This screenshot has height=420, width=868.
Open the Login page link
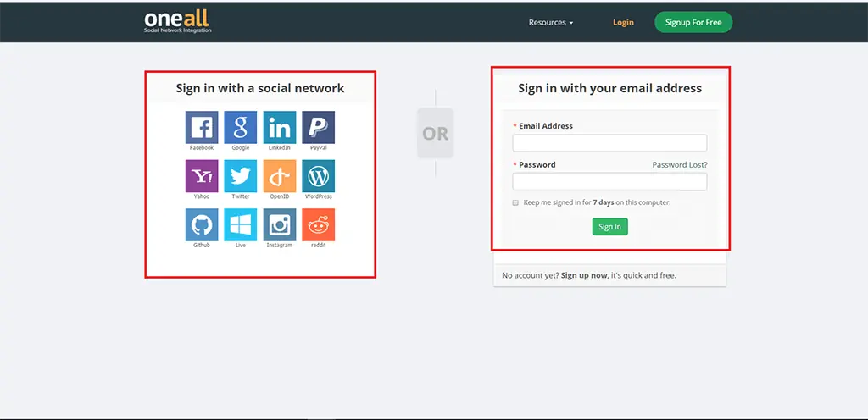pyautogui.click(x=623, y=23)
